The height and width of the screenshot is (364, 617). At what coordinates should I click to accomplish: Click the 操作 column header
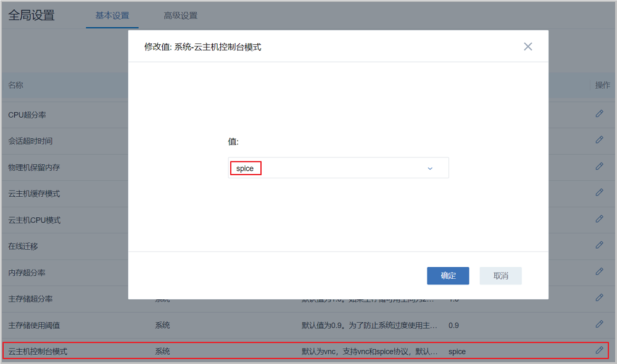click(602, 85)
